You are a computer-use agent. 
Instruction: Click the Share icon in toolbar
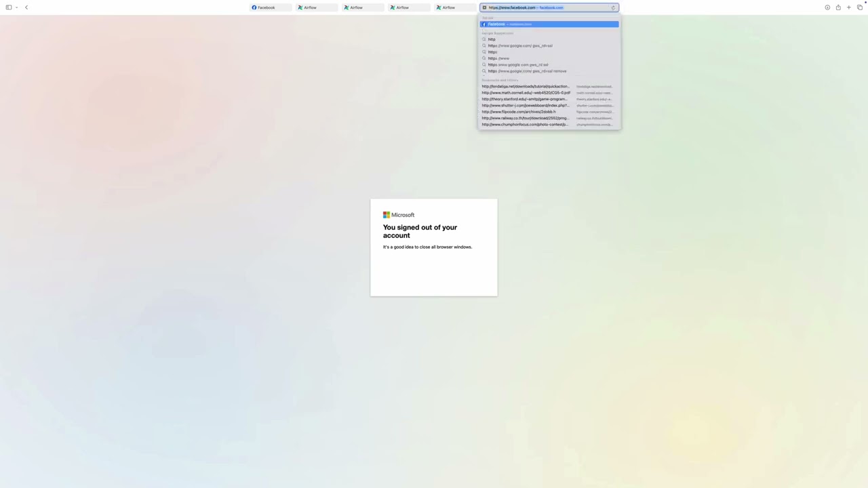pyautogui.click(x=838, y=7)
